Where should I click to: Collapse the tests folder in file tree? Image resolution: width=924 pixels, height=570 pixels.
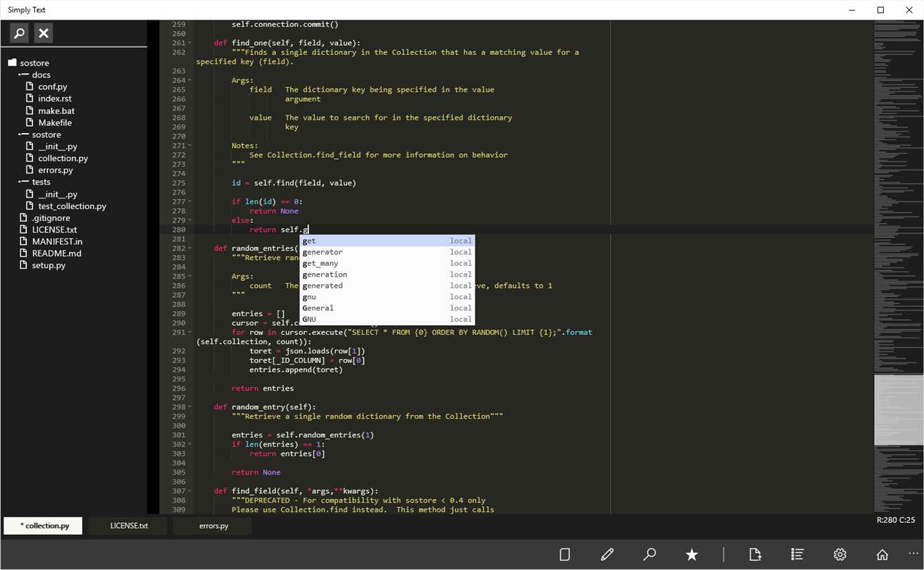click(23, 182)
